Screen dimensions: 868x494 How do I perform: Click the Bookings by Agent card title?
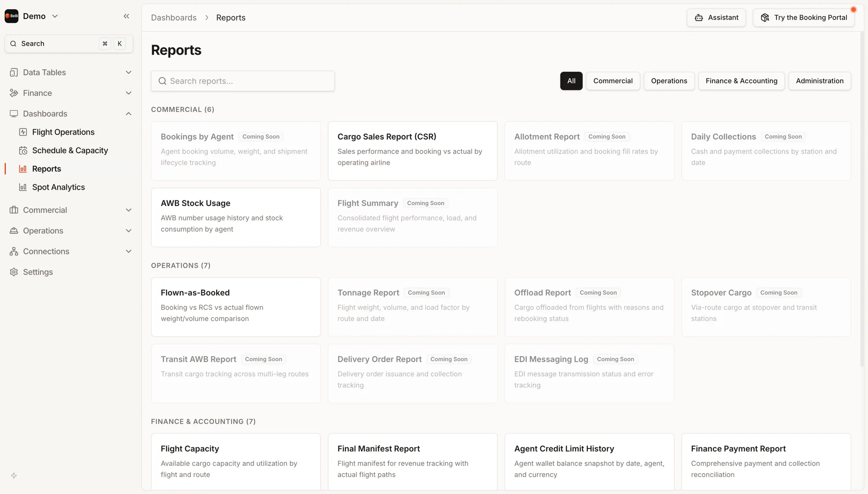(197, 137)
